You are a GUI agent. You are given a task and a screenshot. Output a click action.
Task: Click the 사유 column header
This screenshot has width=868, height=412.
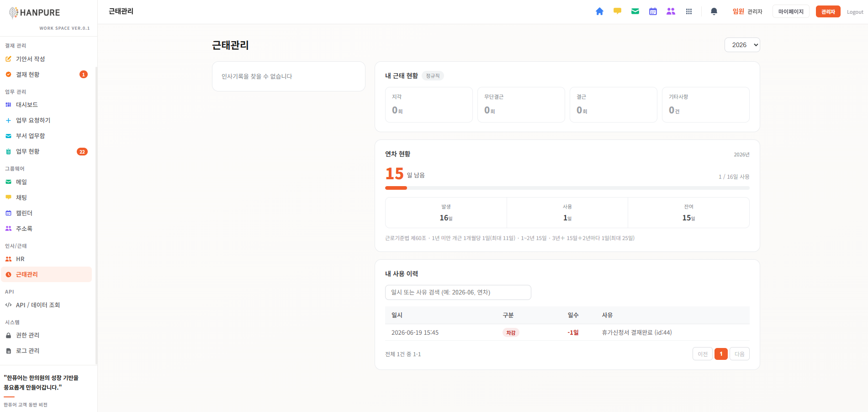coord(607,315)
